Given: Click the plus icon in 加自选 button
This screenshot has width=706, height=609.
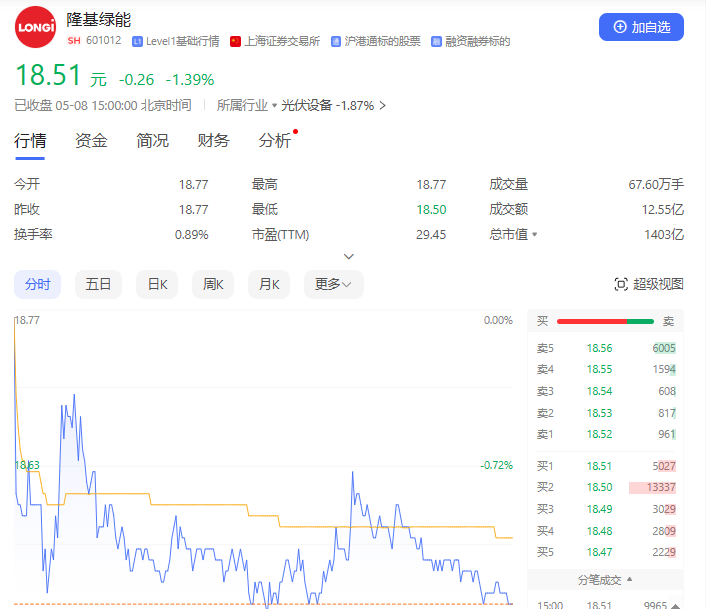Looking at the screenshot, I should (x=620, y=27).
